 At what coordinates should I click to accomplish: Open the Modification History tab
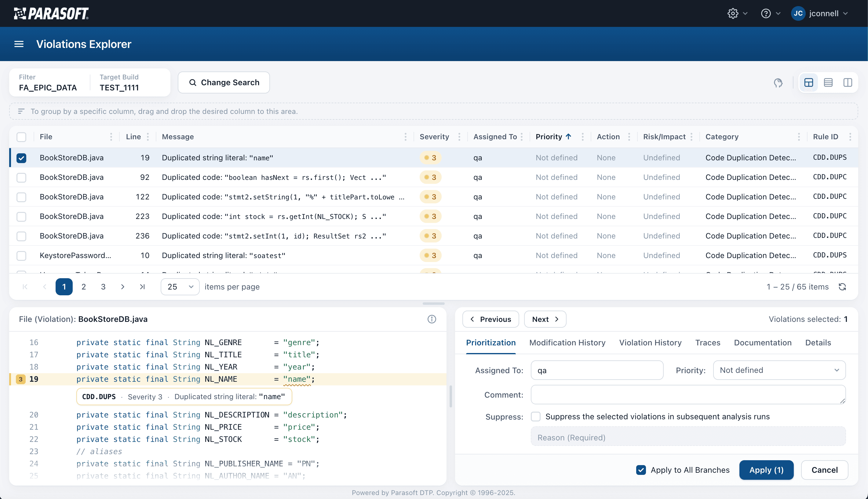pos(567,343)
